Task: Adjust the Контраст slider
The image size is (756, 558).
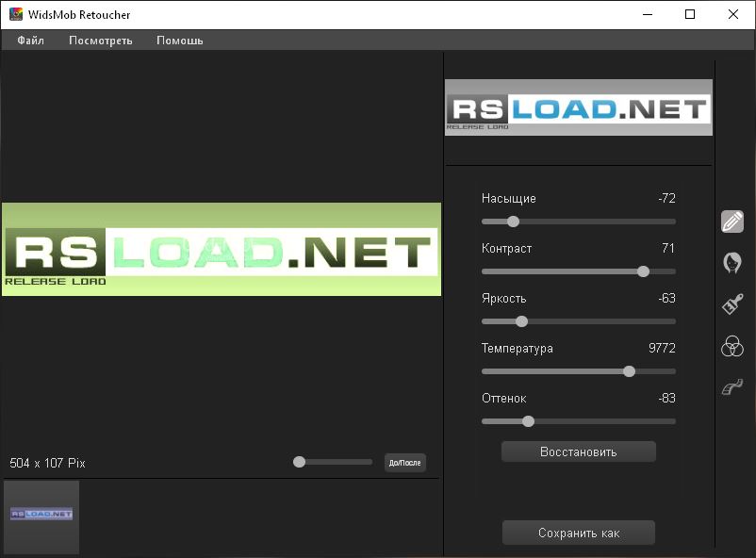Action: click(x=579, y=271)
